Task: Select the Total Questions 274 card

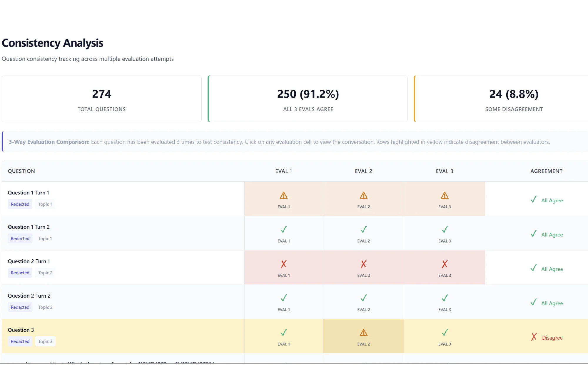Action: pos(102,99)
